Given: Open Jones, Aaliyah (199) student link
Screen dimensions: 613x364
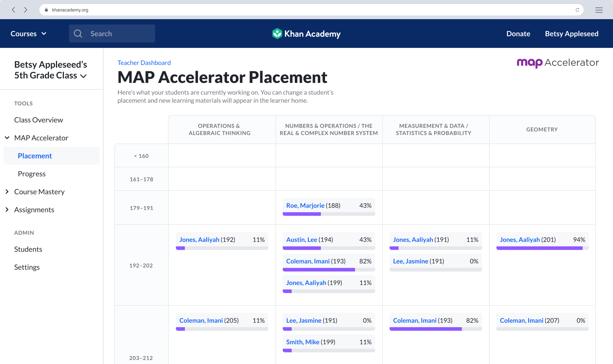Looking at the screenshot, I should click(306, 283).
